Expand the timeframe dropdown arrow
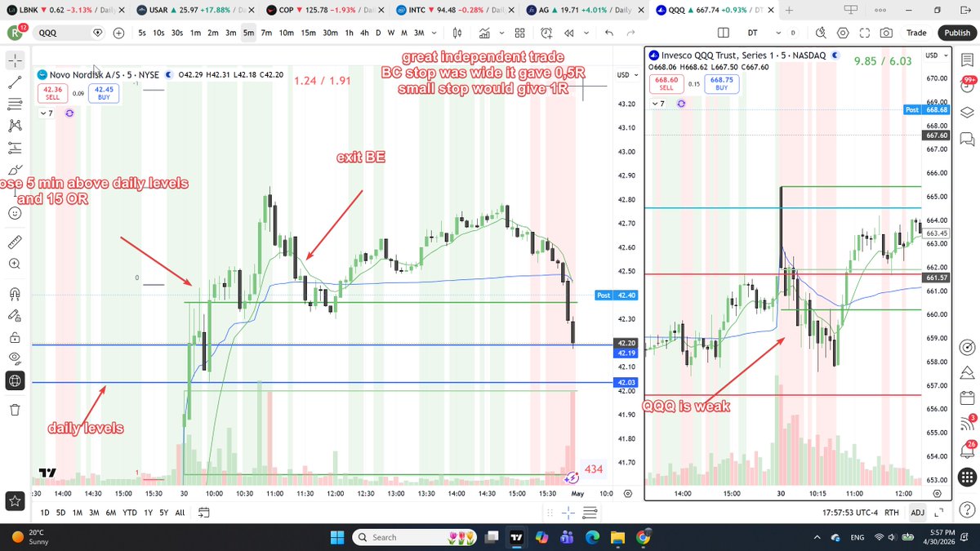Image resolution: width=980 pixels, height=551 pixels. click(x=433, y=33)
